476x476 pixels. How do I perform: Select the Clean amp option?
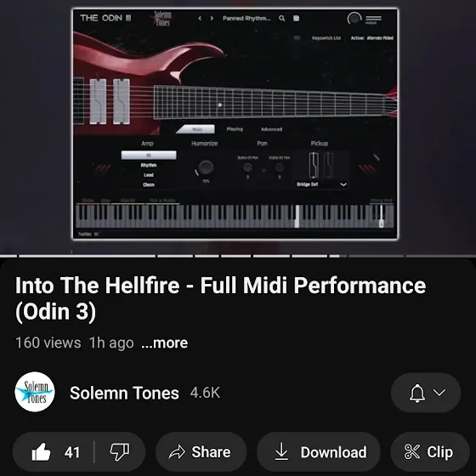tap(149, 184)
